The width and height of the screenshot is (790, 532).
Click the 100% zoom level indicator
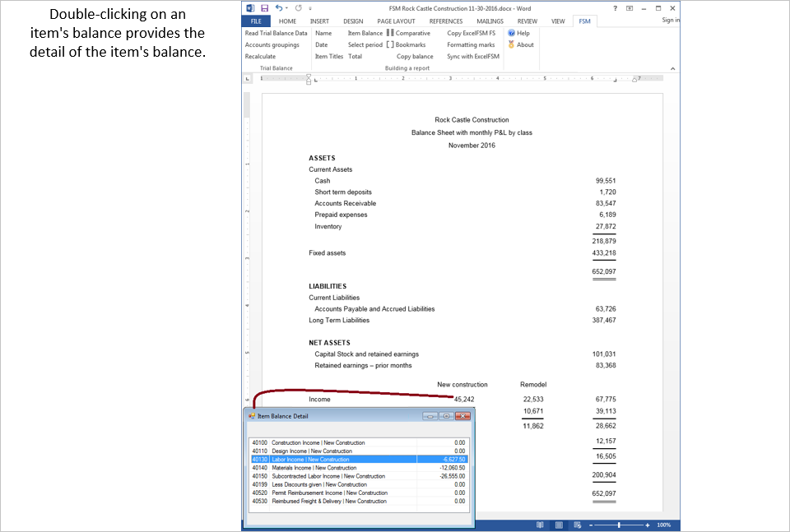pyautogui.click(x=663, y=525)
